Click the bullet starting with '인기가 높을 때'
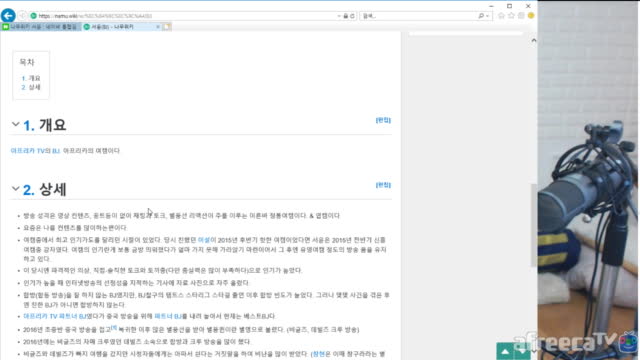Image resolution: width=640 pixels, height=360 pixels. 136,283
